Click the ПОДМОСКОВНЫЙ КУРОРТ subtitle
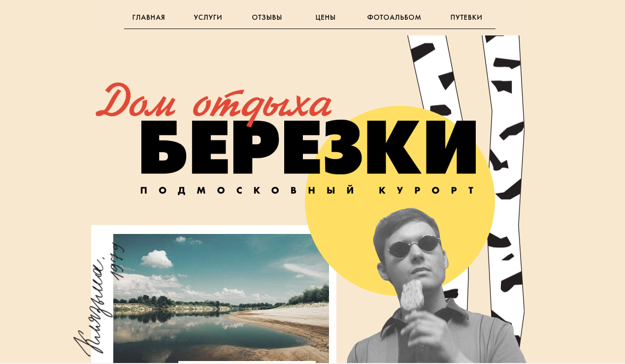Image resolution: width=625 pixels, height=364 pixels. coord(308,191)
